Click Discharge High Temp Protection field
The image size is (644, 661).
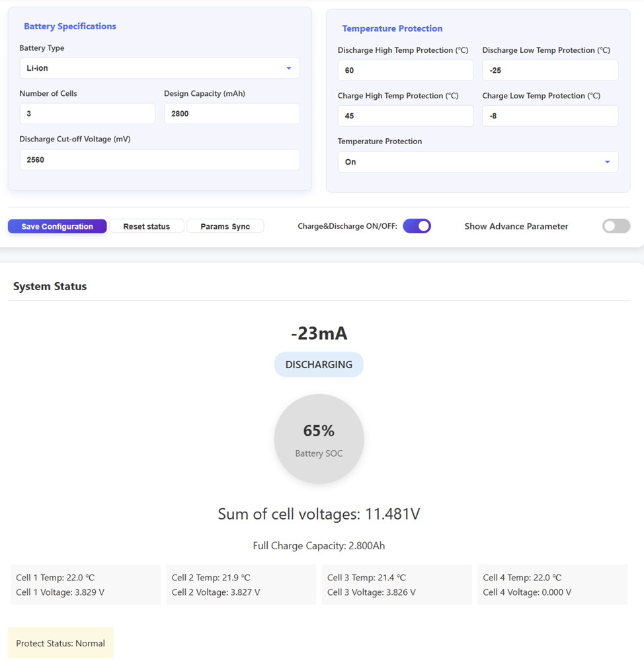tap(405, 70)
